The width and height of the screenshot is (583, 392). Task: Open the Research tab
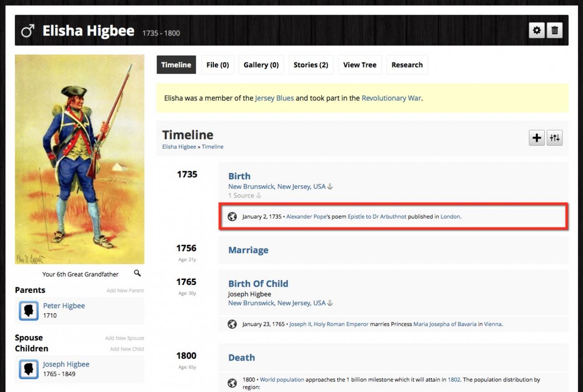point(407,65)
